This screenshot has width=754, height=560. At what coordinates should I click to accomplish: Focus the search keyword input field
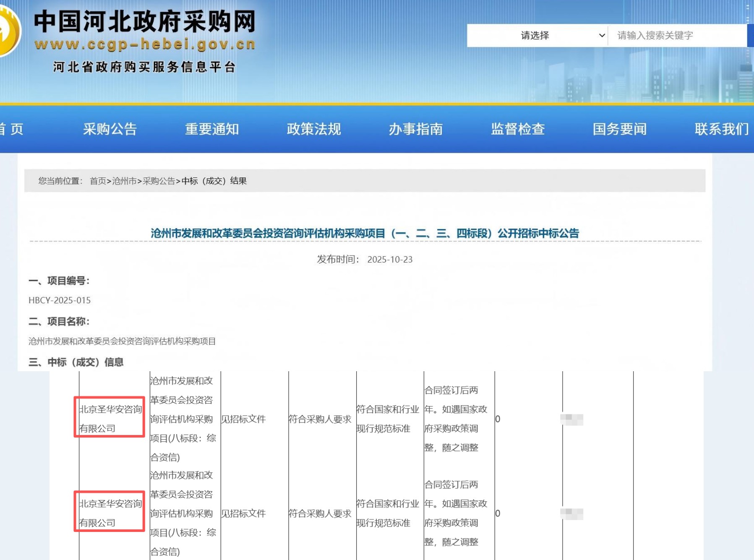(x=676, y=36)
